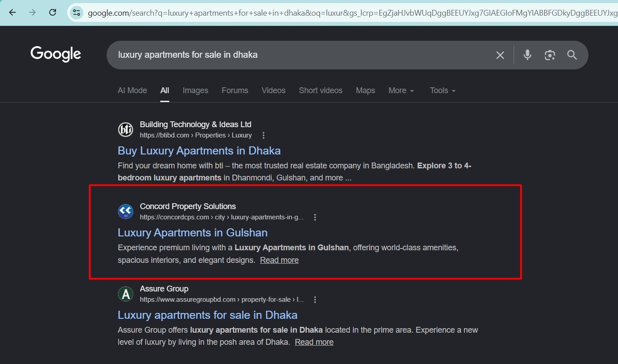Switch to Videos tab
This screenshot has width=618, height=364.
click(x=274, y=90)
